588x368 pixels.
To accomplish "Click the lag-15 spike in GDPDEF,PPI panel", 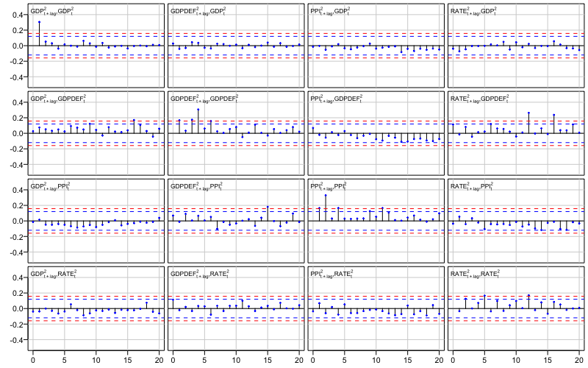I will pyautogui.click(x=268, y=213).
